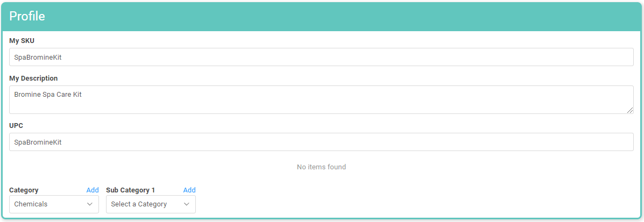Click the UPC field label
This screenshot has width=644, height=222.
[16, 125]
